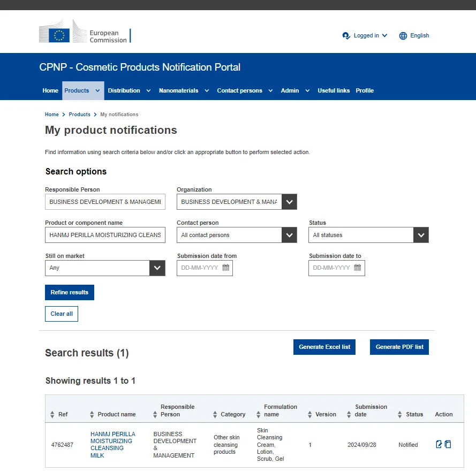The height and width of the screenshot is (472, 476).
Task: Click the European Commission logo
Action: click(85, 32)
